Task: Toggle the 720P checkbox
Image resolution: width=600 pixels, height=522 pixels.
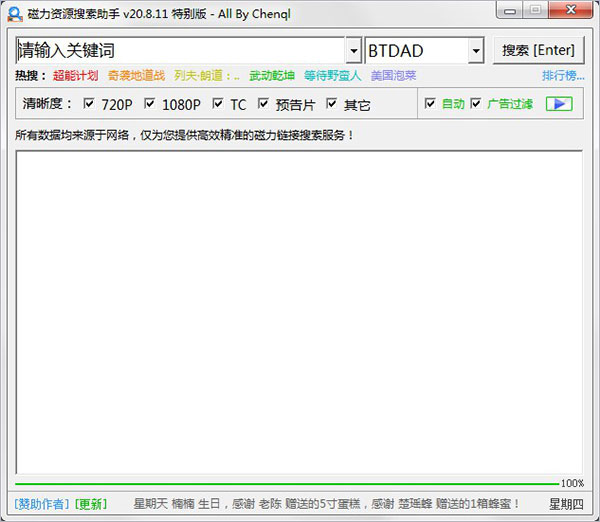Action: 89,103
